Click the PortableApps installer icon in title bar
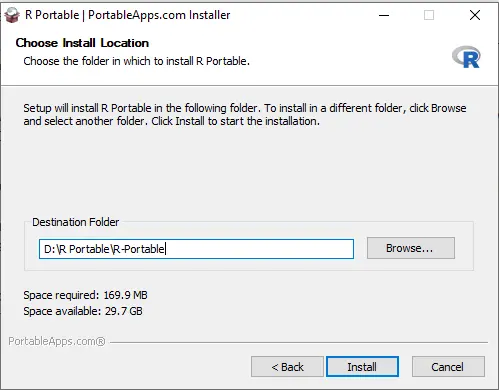This screenshot has height=390, width=499. 12,15
